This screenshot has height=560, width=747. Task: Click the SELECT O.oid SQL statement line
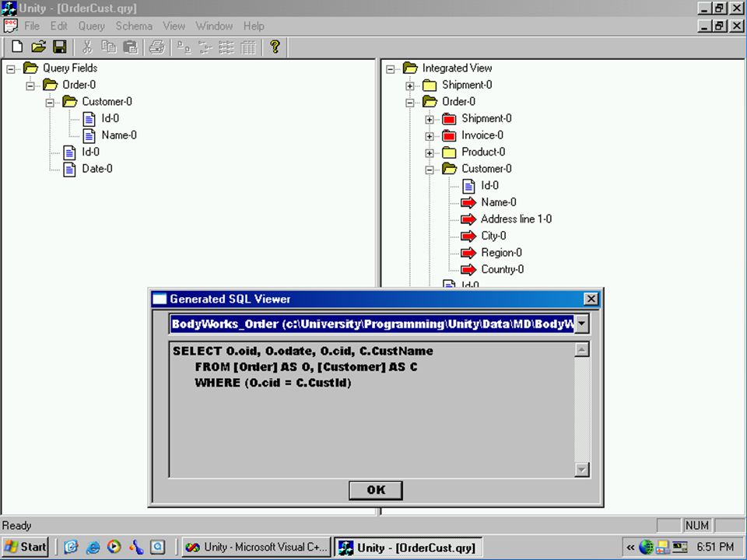tap(303, 351)
